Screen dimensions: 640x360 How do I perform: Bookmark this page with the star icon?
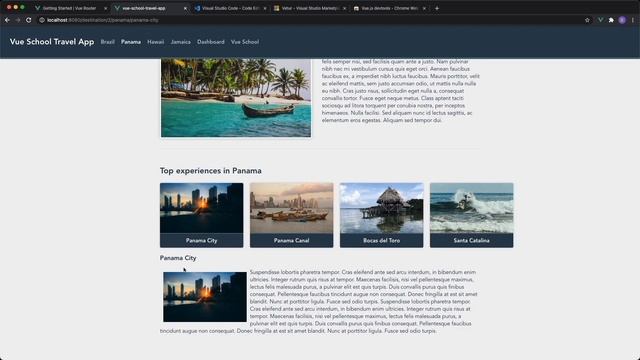click(587, 20)
